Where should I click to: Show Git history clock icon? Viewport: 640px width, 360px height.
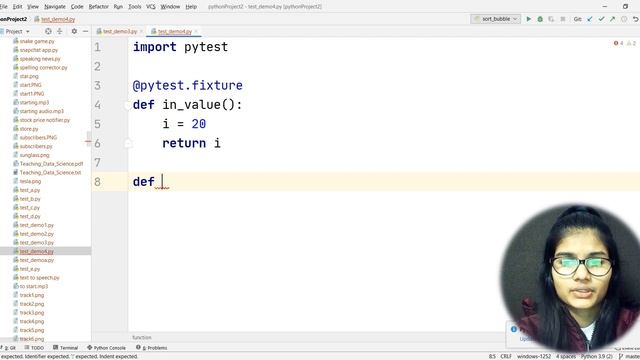(x=624, y=19)
